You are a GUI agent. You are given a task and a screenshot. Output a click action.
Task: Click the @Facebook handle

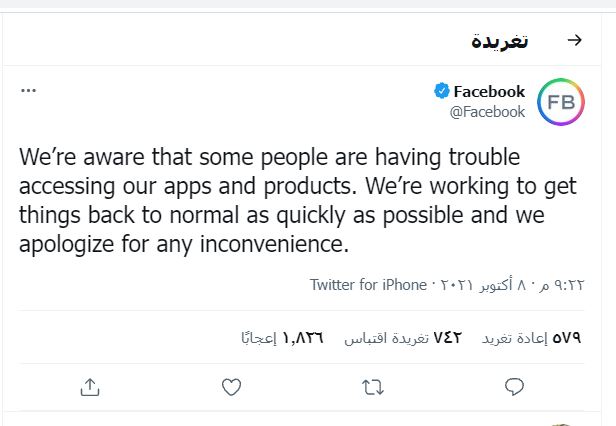(487, 112)
